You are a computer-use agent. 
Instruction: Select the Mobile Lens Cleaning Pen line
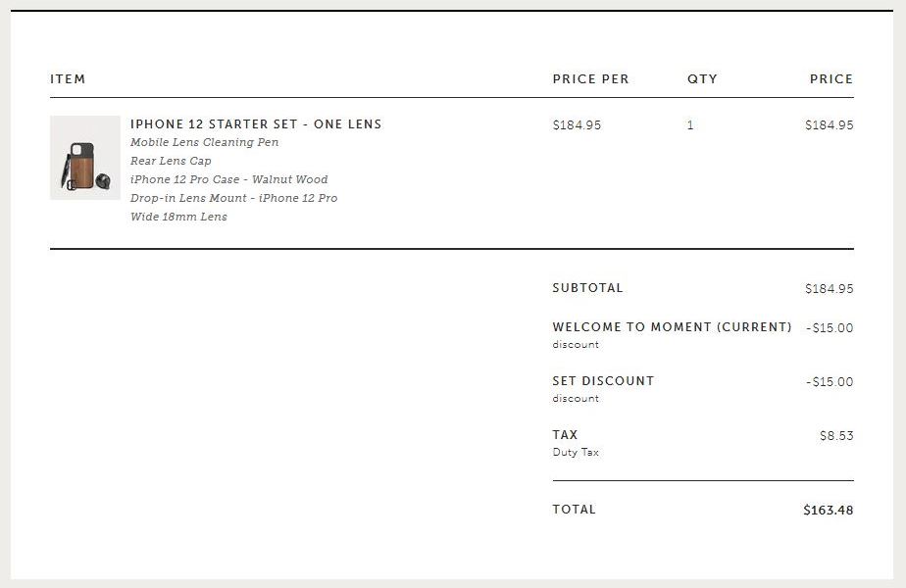pyautogui.click(x=205, y=142)
